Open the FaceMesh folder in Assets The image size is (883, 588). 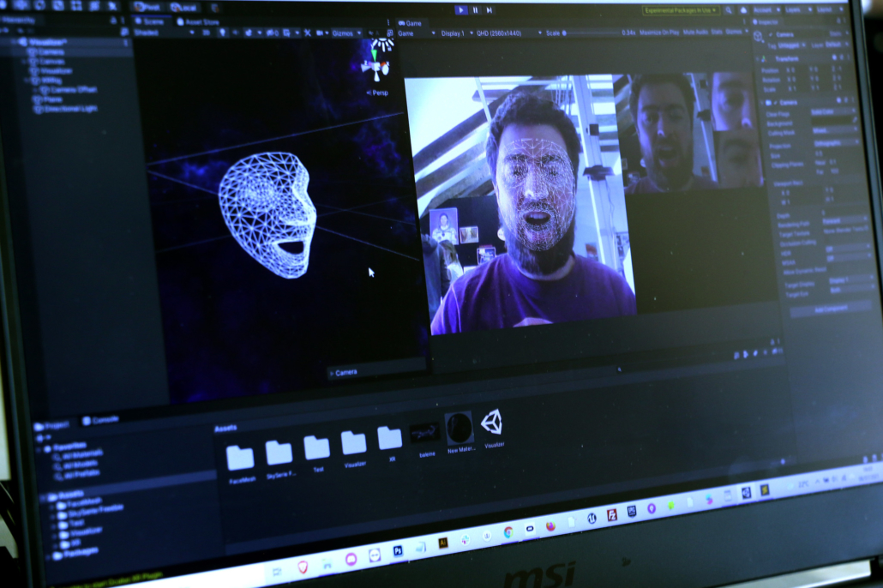click(240, 459)
